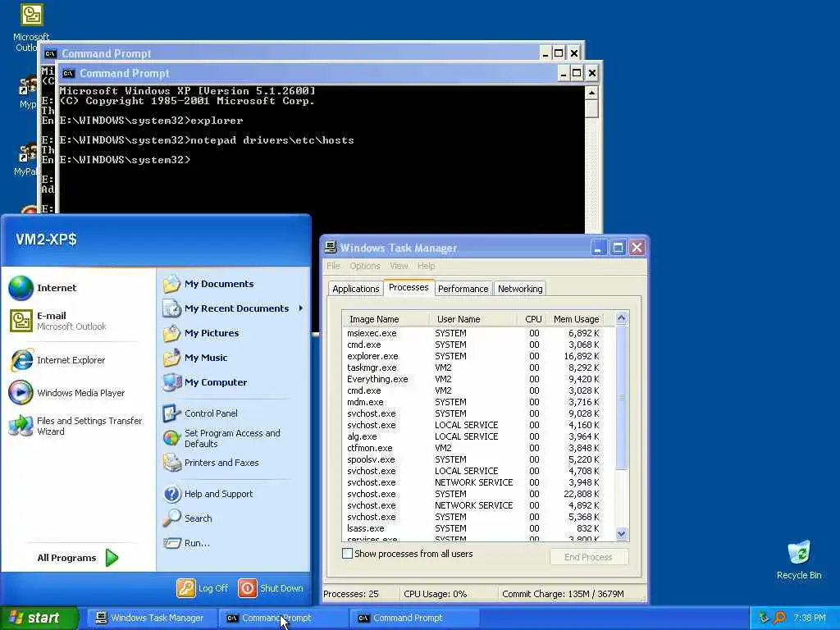840x630 pixels.
Task: Click the search icon in system tray
Action: pyautogui.click(x=780, y=618)
